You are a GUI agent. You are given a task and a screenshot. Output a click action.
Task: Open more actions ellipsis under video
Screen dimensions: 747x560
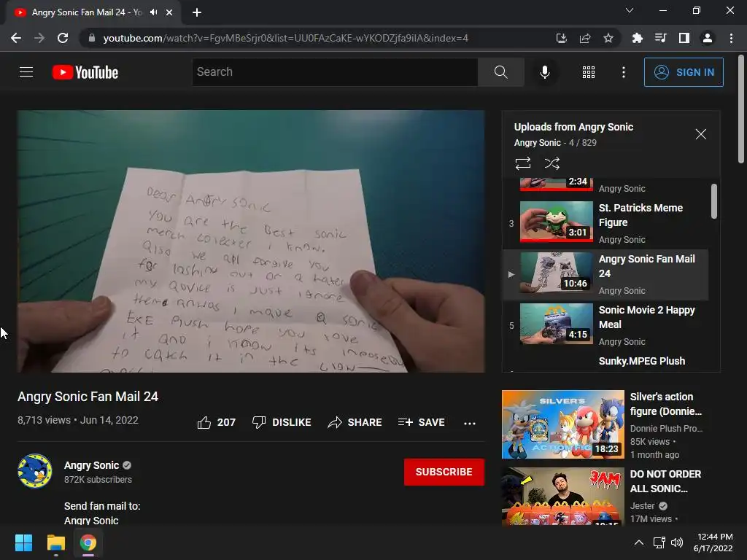pos(470,423)
